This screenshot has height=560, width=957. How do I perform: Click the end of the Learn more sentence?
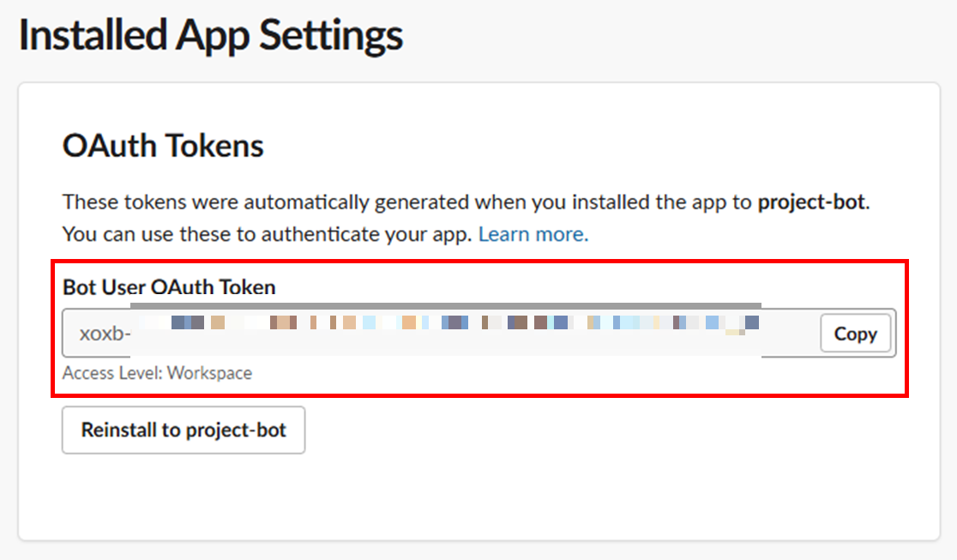coord(583,233)
